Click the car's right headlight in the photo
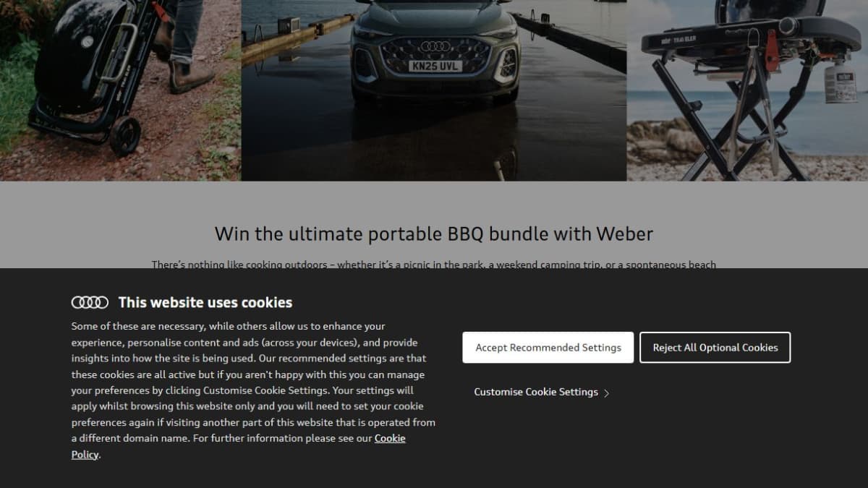This screenshot has height=488, width=868. point(508,62)
